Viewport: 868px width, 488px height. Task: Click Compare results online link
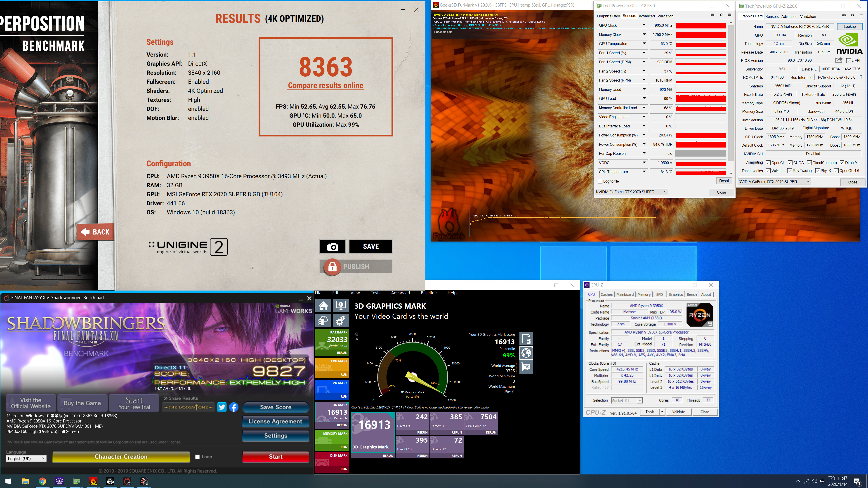pos(325,86)
